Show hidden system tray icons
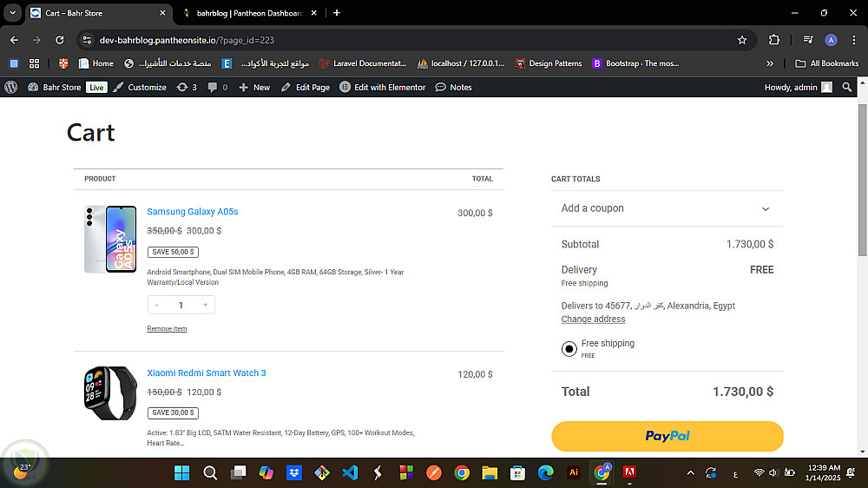This screenshot has height=488, width=868. [690, 472]
